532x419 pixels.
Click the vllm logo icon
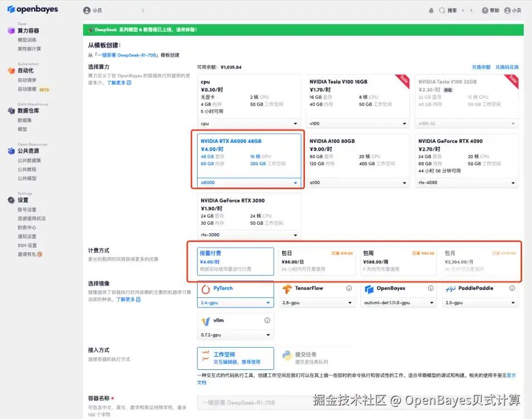coord(205,321)
